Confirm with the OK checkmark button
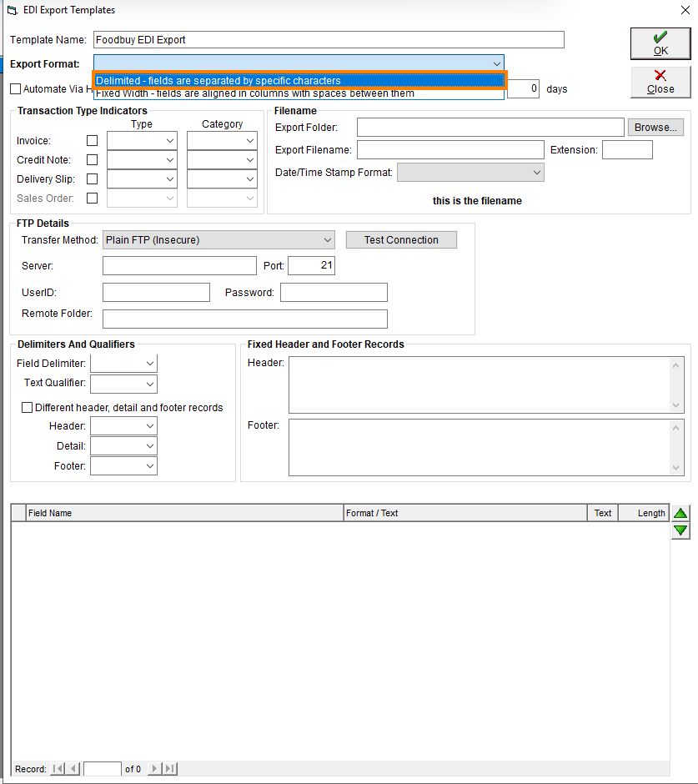The height and width of the screenshot is (784, 698). click(660, 43)
